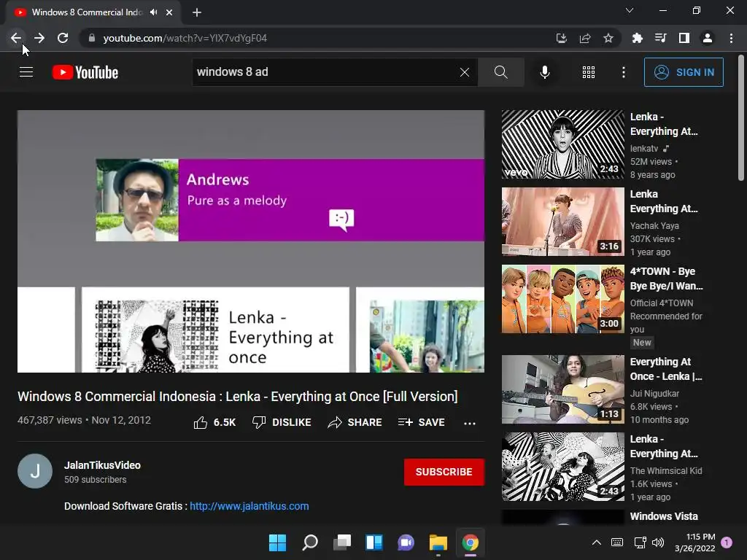Bookmark this tab with the star
The image size is (747, 560).
pyautogui.click(x=608, y=38)
